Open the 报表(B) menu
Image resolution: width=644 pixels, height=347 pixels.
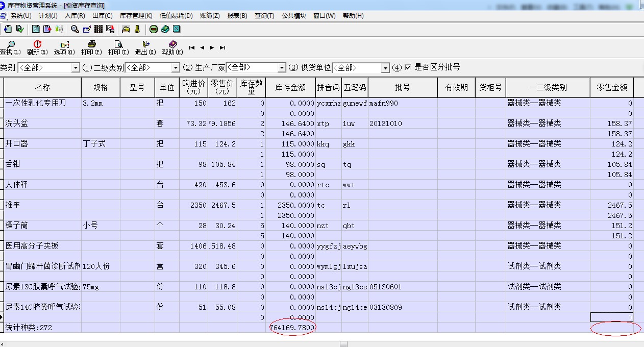tap(237, 16)
